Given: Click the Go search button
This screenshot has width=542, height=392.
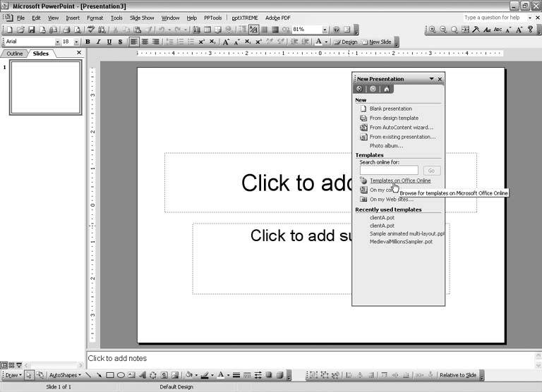Looking at the screenshot, I should (432, 171).
